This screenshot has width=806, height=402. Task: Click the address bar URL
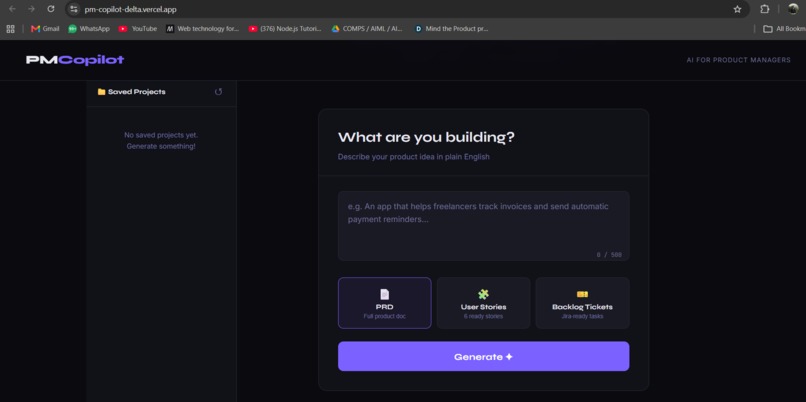(x=131, y=9)
